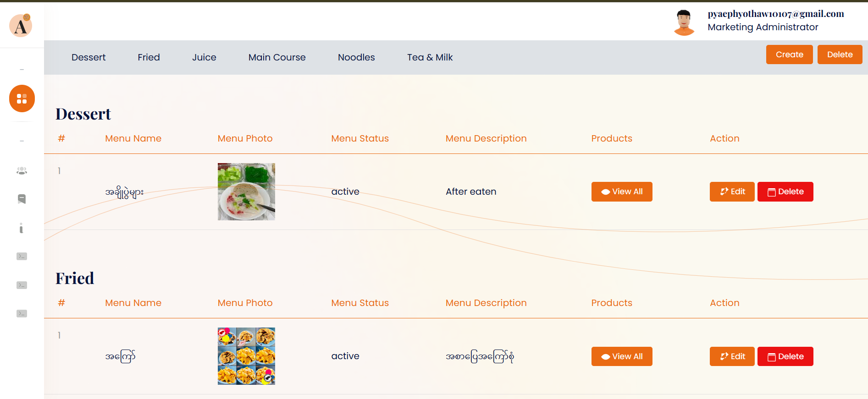
Task: Open the Noodles category tab
Action: click(x=356, y=57)
